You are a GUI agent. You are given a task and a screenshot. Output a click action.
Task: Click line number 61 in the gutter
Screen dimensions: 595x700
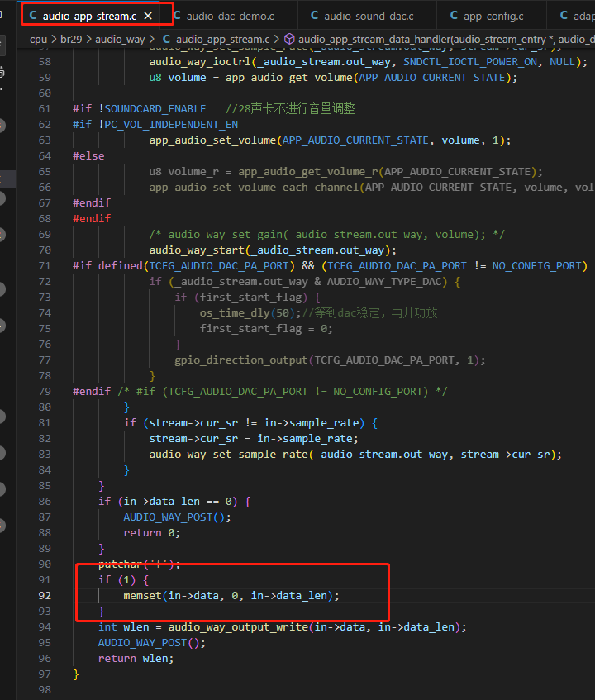pos(45,109)
